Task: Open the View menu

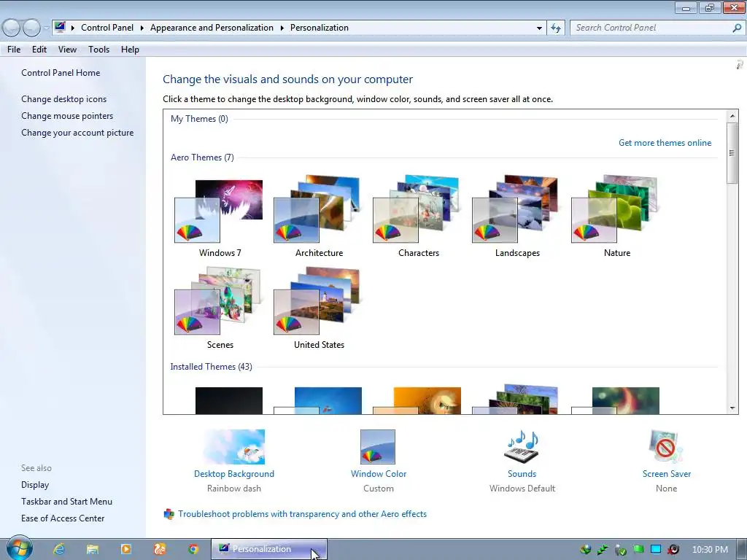Action: click(x=67, y=50)
